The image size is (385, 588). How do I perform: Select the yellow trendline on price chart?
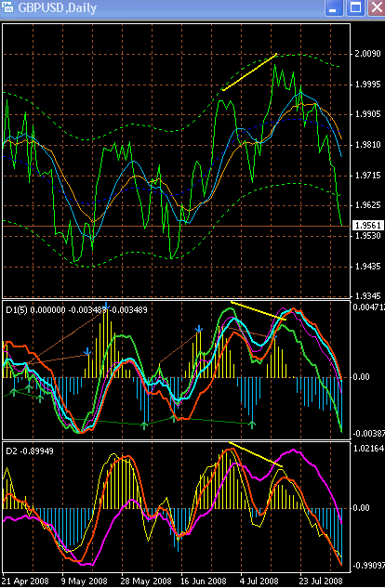249,72
